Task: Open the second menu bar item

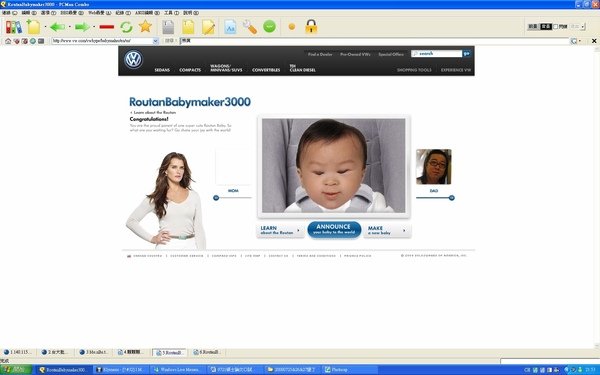Action: pos(29,13)
